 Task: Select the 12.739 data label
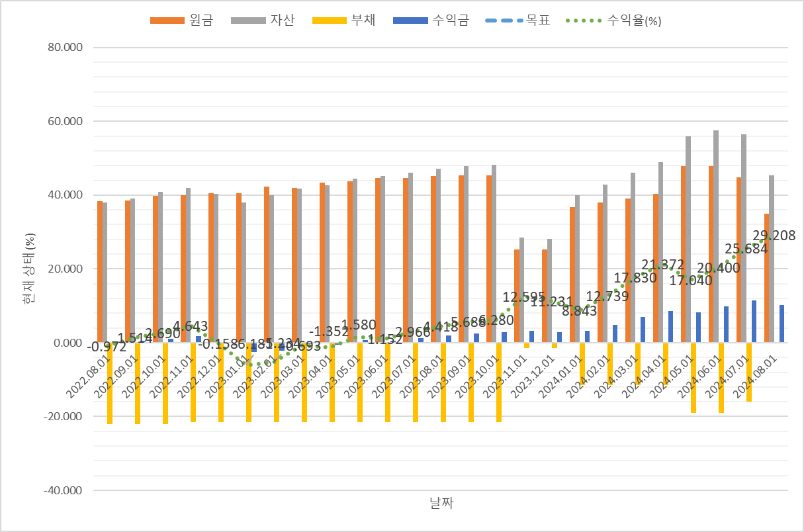coord(607,296)
